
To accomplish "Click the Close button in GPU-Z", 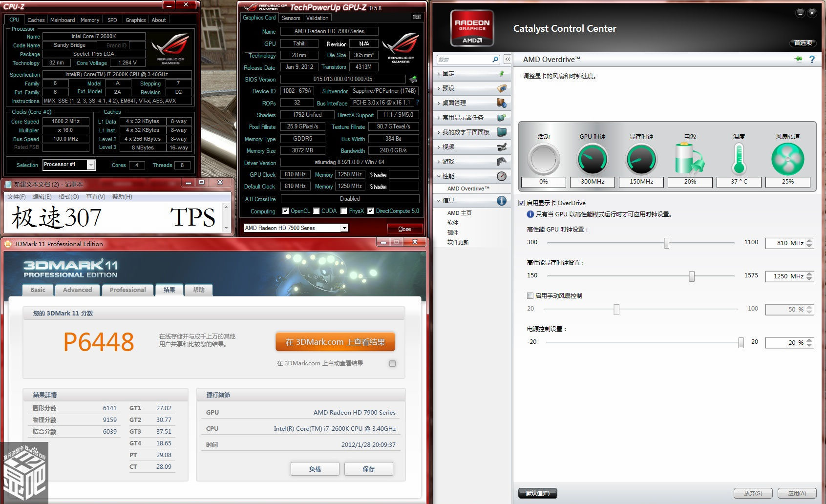I will click(404, 229).
